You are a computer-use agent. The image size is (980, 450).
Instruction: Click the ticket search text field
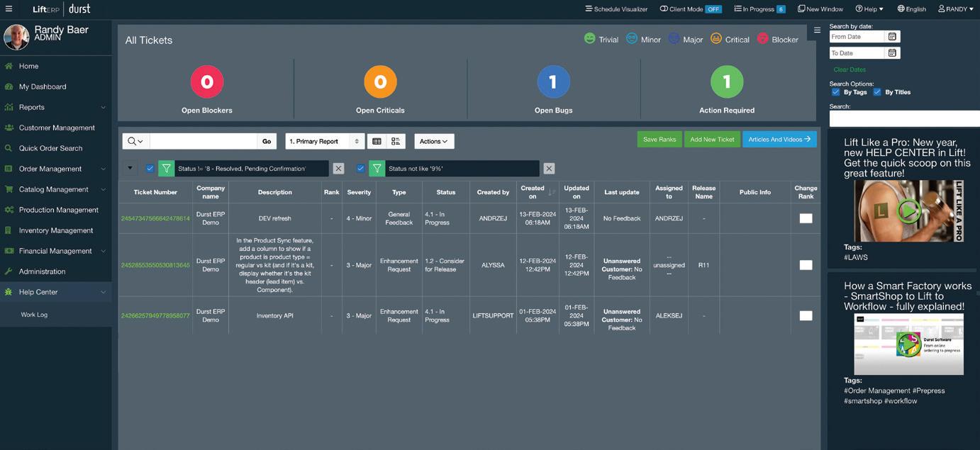[x=204, y=141]
